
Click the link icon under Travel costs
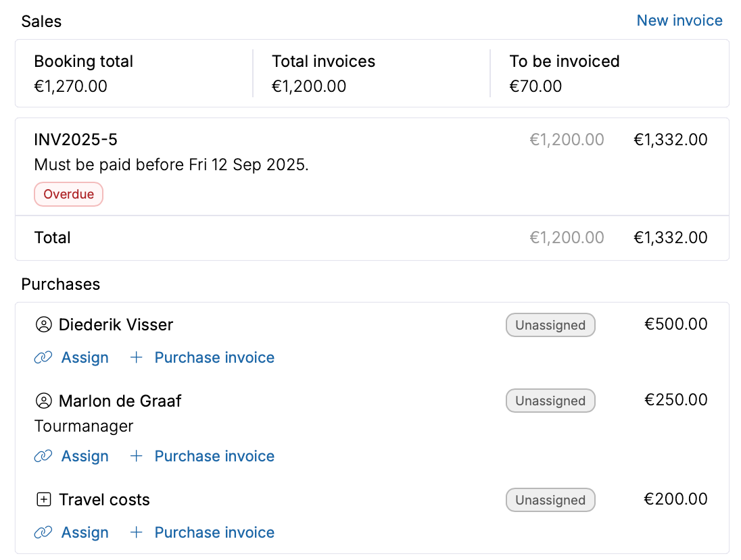pos(43,533)
